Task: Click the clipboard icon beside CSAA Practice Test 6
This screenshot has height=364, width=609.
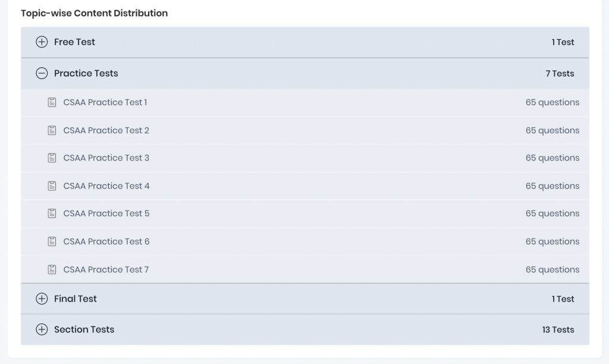Action: 52,241
